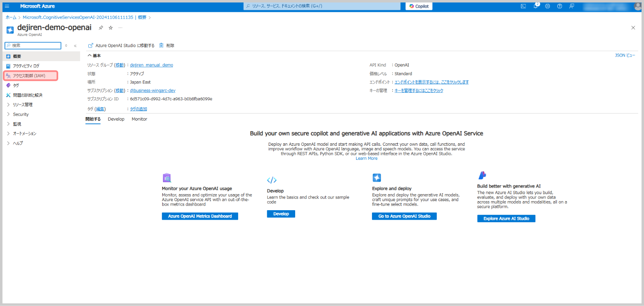Click the タグ tag icon in sidebar
644x306 pixels.
point(8,85)
